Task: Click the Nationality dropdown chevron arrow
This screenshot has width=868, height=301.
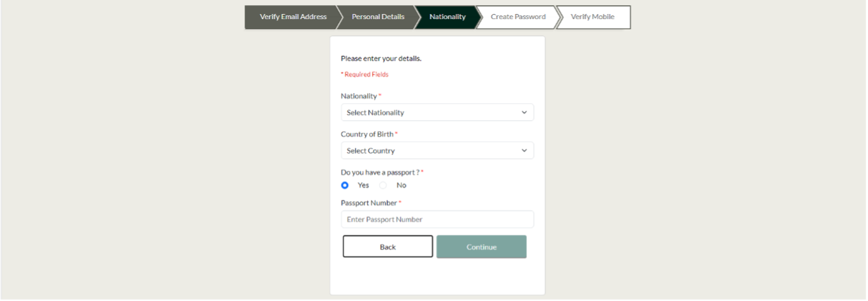Action: point(524,113)
